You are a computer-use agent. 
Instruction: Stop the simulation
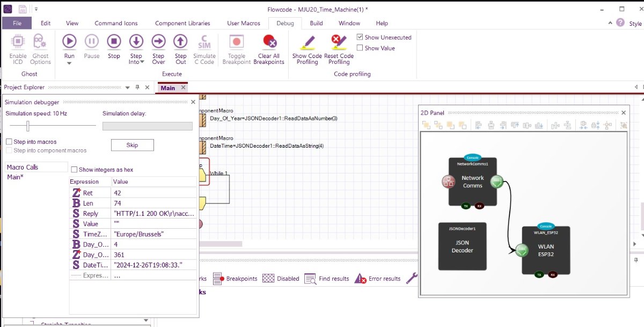point(114,41)
